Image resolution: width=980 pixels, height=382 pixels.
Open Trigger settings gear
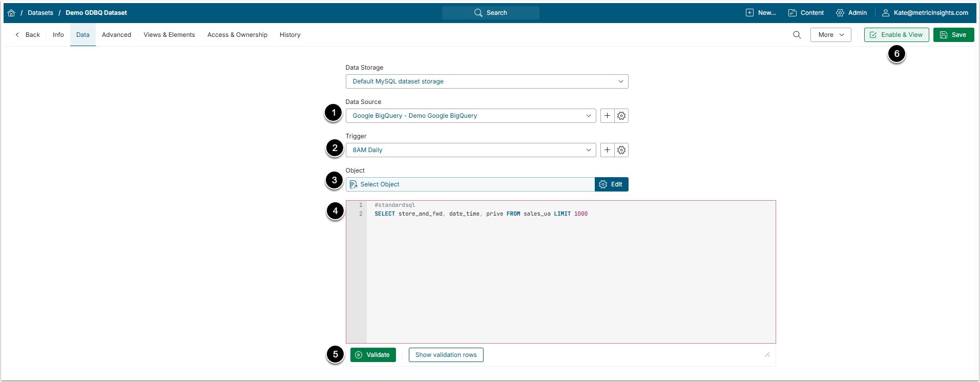(621, 150)
